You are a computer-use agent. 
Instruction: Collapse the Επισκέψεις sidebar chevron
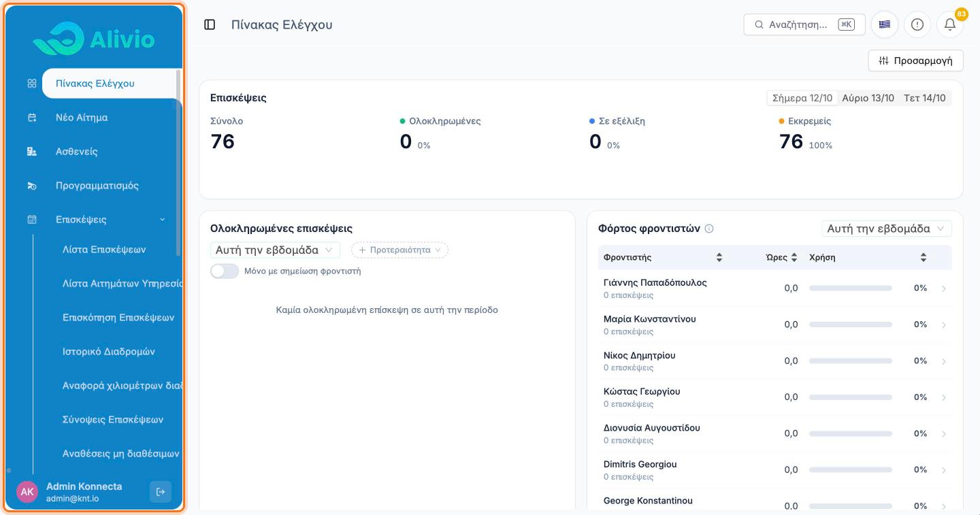(x=163, y=220)
